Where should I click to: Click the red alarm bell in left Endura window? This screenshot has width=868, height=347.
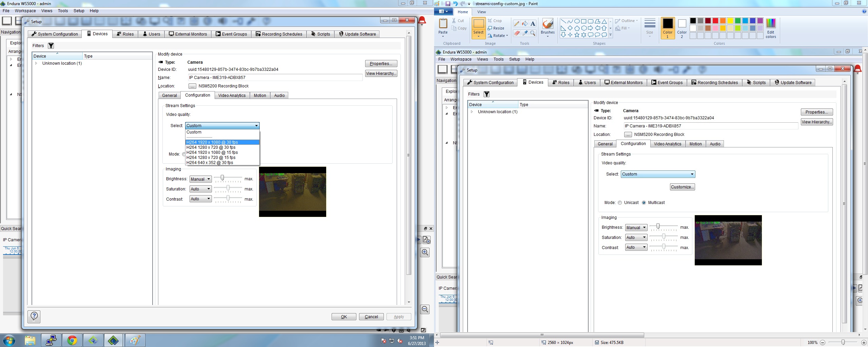point(422,21)
